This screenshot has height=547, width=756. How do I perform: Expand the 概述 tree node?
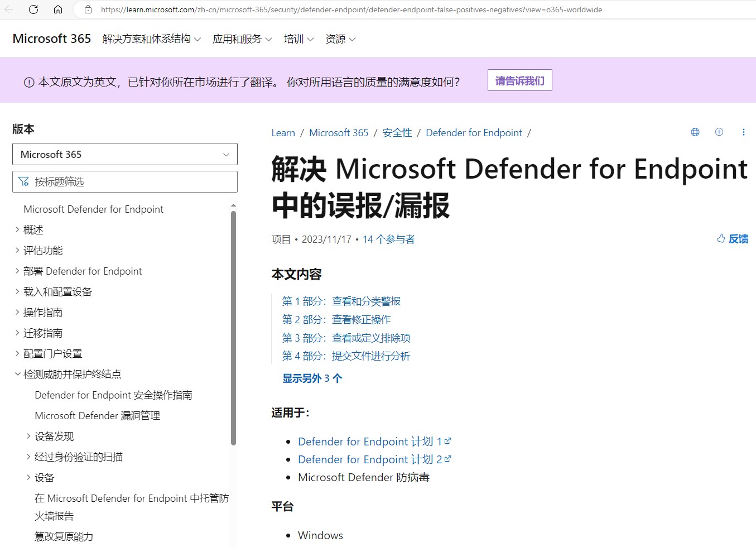point(17,229)
